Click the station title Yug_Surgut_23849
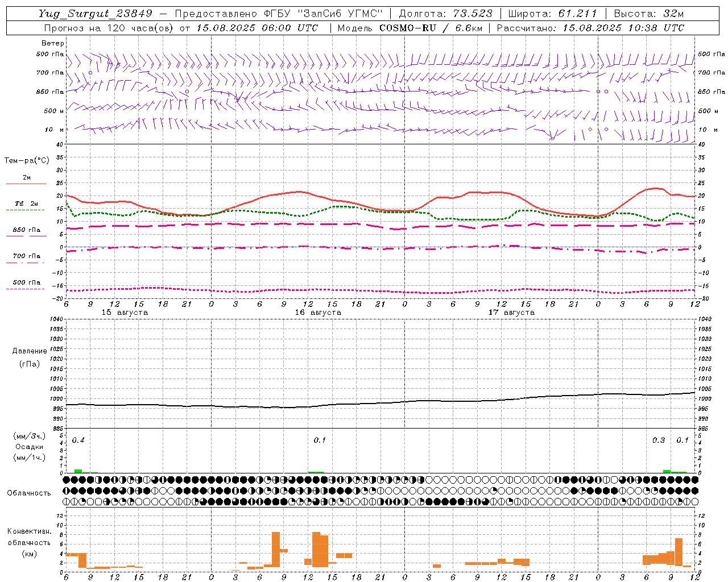The width and height of the screenshot is (728, 582). pyautogui.click(x=96, y=14)
